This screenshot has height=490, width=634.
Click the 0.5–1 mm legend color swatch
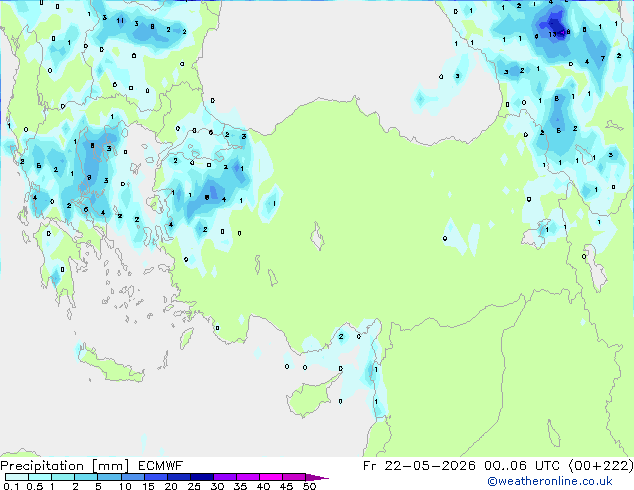click(x=40, y=477)
